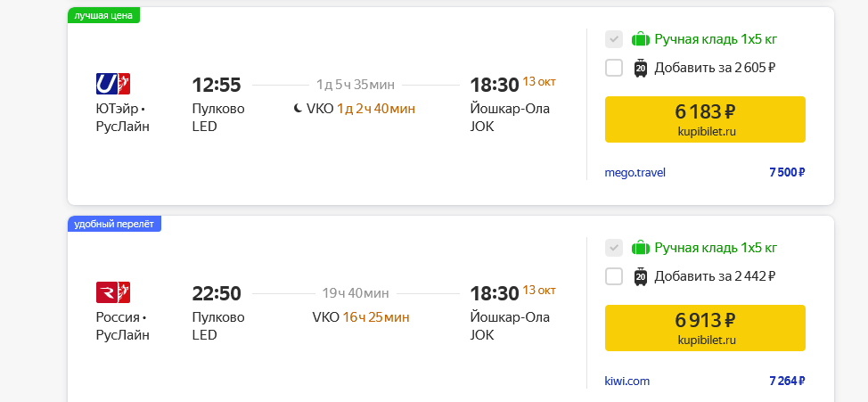Click green hand luggage icon in second offer
Screen dimensions: 868x402
point(640,248)
